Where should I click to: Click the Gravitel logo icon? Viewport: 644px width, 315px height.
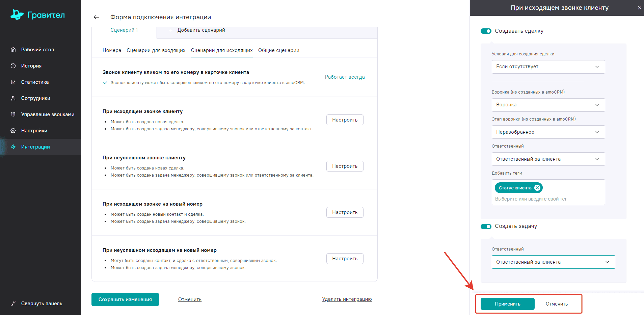[17, 15]
